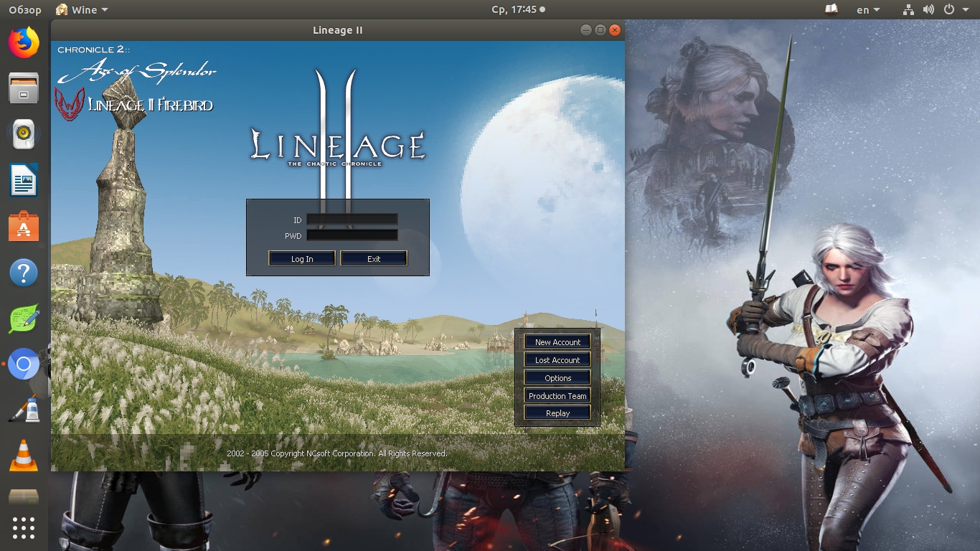Minimize the Lineage II window
The height and width of the screenshot is (551, 980).
pyautogui.click(x=586, y=30)
